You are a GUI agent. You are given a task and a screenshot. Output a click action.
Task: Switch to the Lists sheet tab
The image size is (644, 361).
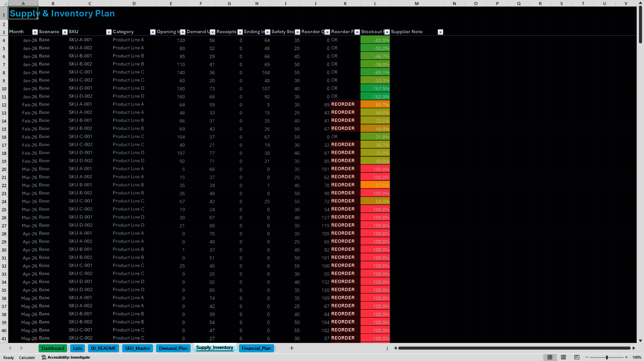point(77,348)
